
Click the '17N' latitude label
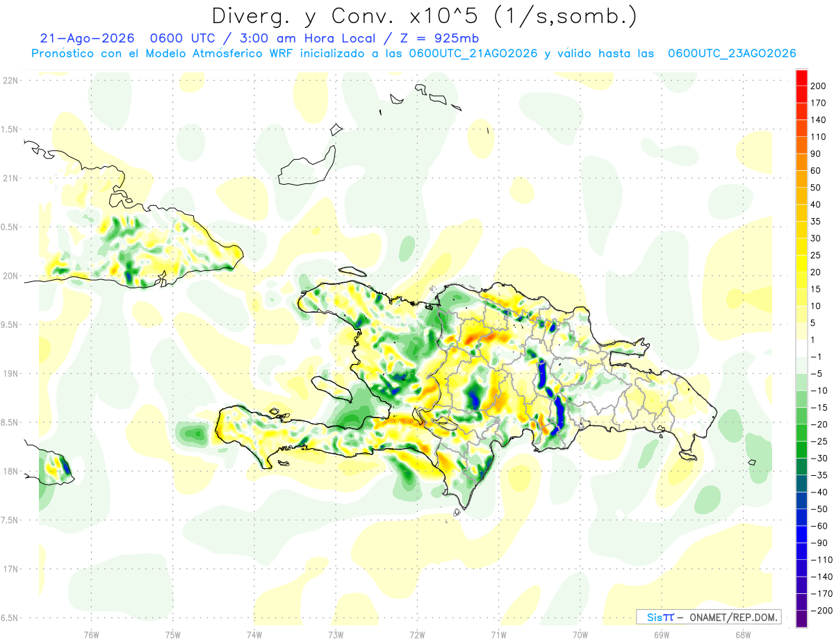pos(10,569)
